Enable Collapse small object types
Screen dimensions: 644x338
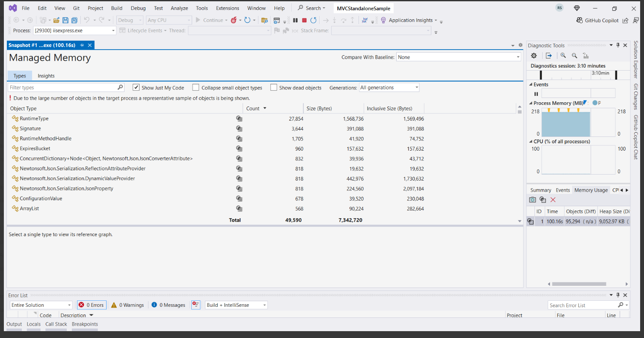(196, 87)
